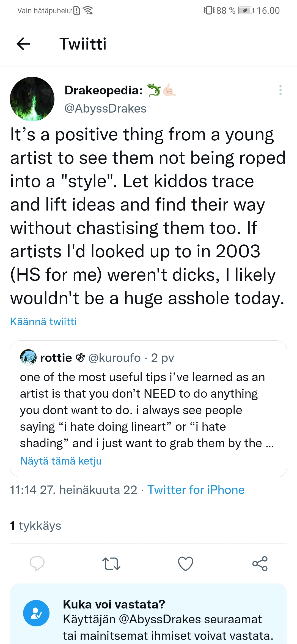Open the Drakeopedia display name

click(104, 90)
